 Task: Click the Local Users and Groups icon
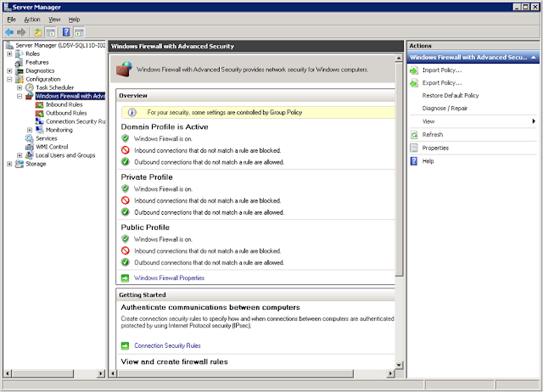click(x=30, y=155)
